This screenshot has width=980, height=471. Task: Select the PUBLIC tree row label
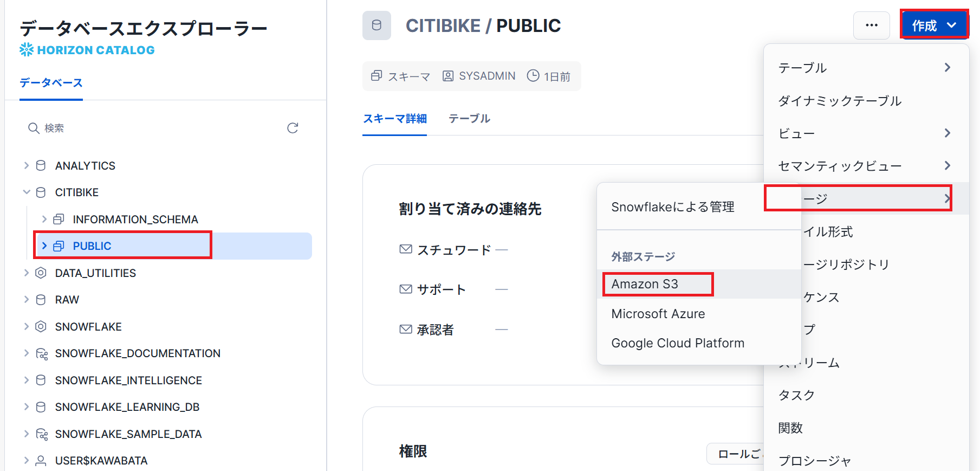pyautogui.click(x=92, y=246)
